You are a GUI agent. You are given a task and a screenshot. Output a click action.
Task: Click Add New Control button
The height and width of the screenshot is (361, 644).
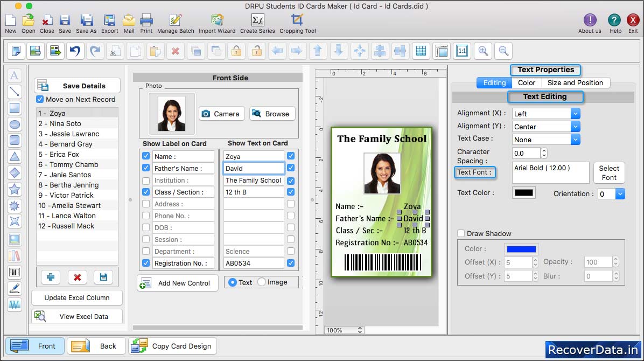pyautogui.click(x=178, y=283)
